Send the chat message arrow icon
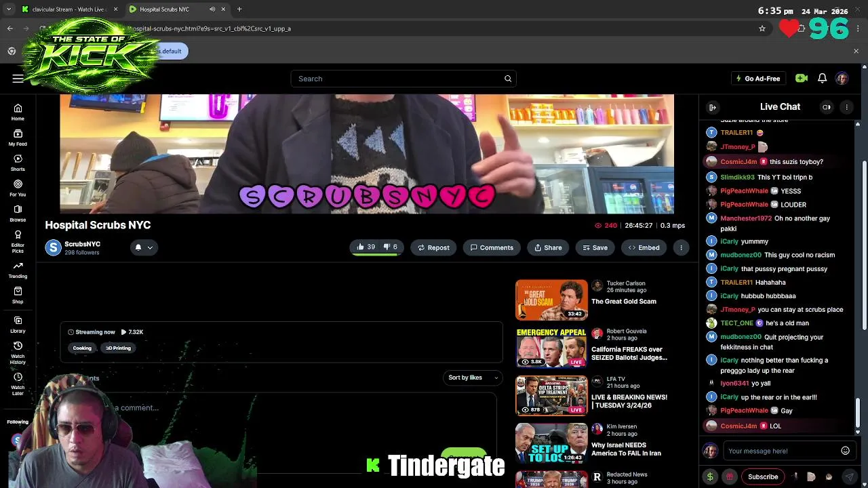868x488 pixels. click(849, 476)
